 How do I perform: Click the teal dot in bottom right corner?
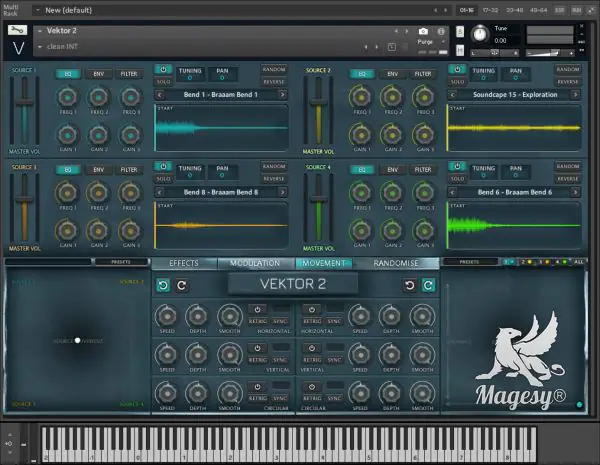pos(579,405)
